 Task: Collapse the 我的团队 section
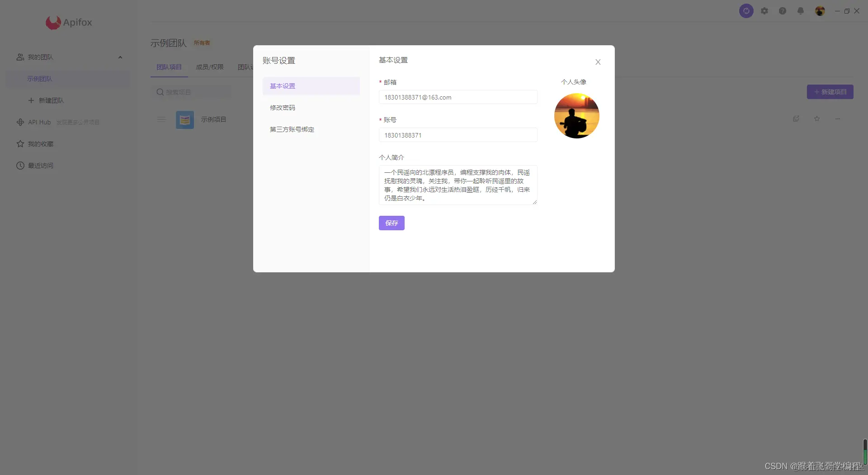tap(120, 57)
